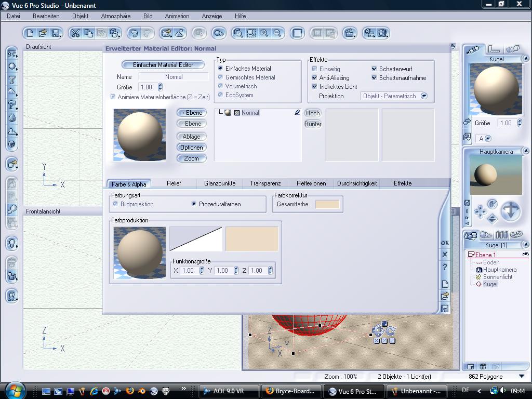Click the Copy toolbar icon
532x399 pixels.
coord(88,33)
